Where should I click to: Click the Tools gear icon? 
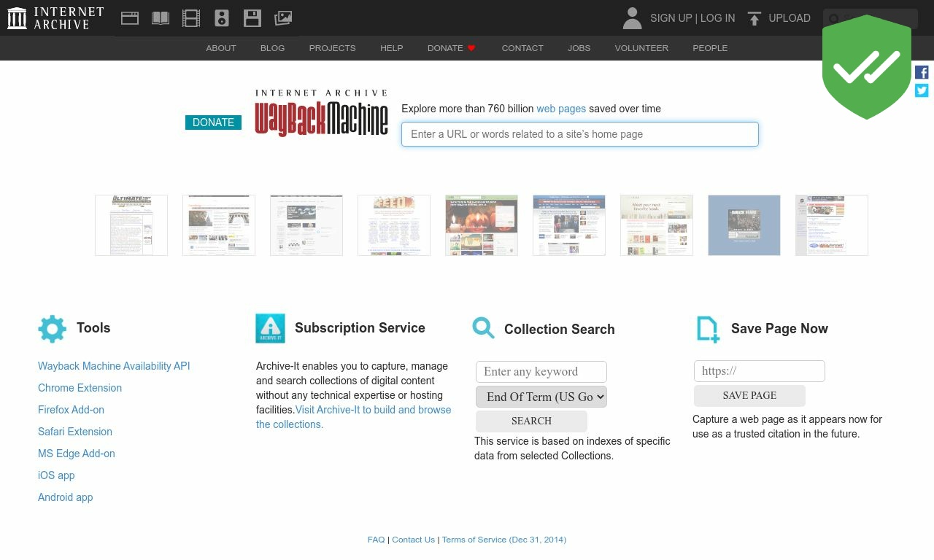pos(52,329)
